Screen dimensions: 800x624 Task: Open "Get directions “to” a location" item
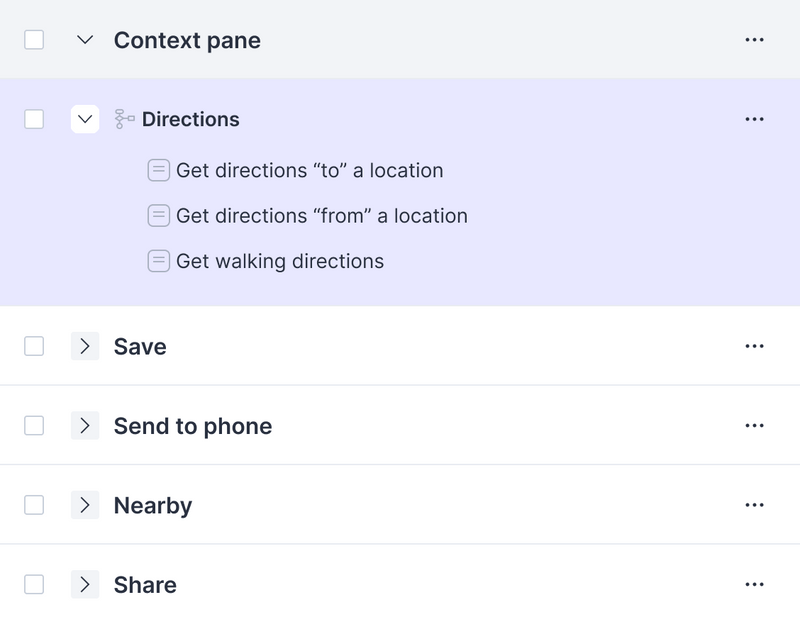click(x=309, y=170)
